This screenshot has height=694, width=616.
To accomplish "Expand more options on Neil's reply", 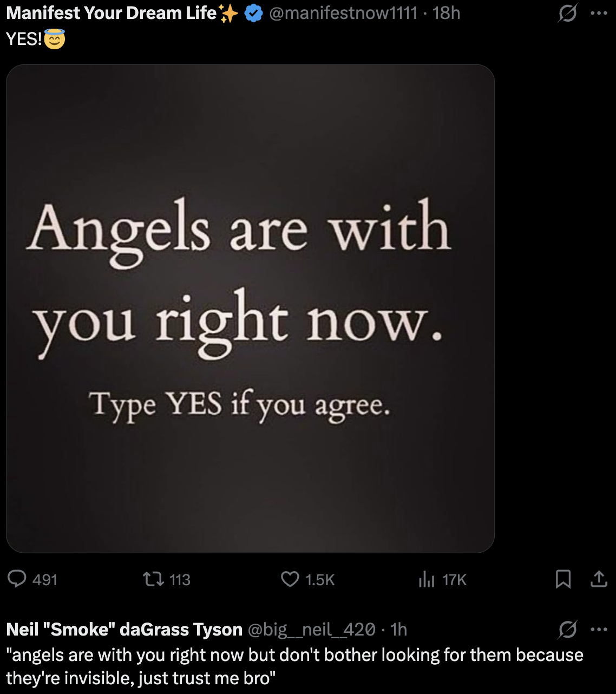I will [599, 629].
